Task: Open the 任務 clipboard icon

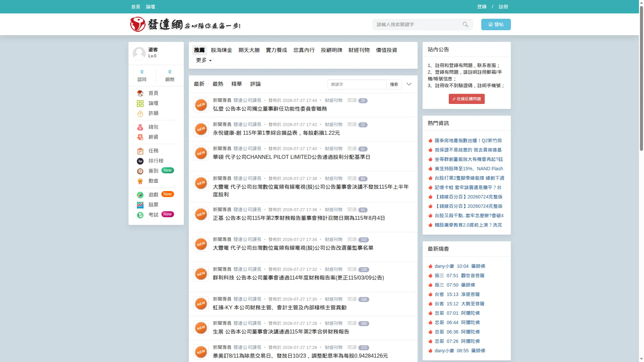Action: tap(140, 151)
